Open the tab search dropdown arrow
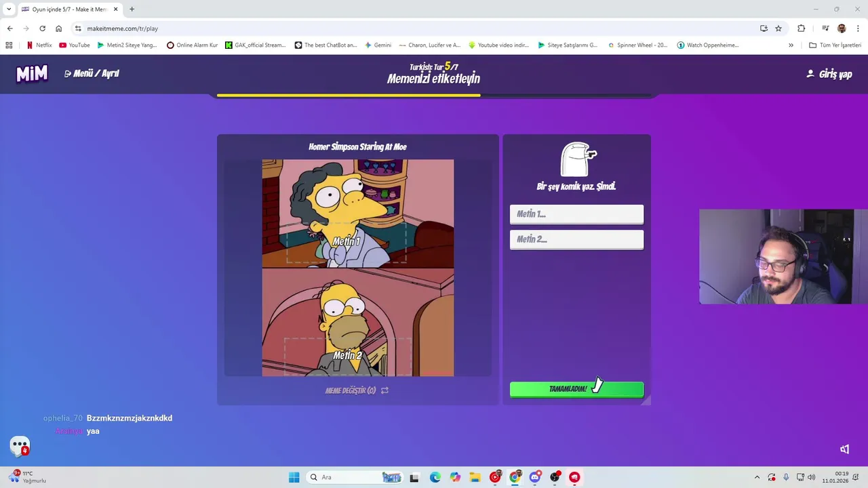868x488 pixels. [x=9, y=9]
